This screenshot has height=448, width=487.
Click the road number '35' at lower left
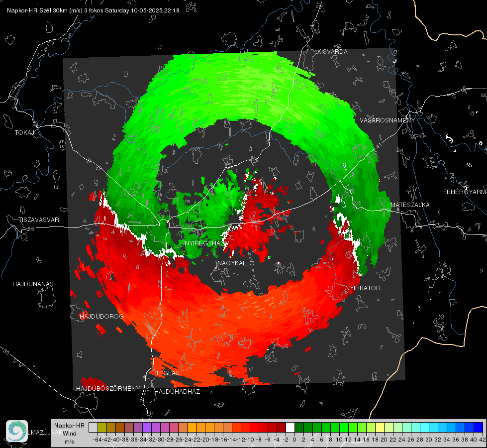pyautogui.click(x=6, y=352)
